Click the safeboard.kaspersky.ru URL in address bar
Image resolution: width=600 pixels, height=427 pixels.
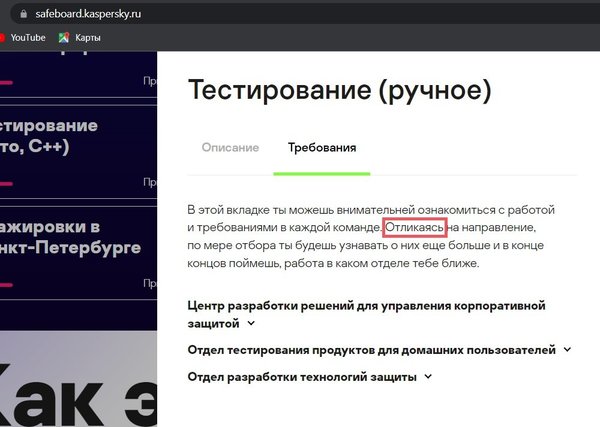tap(88, 14)
